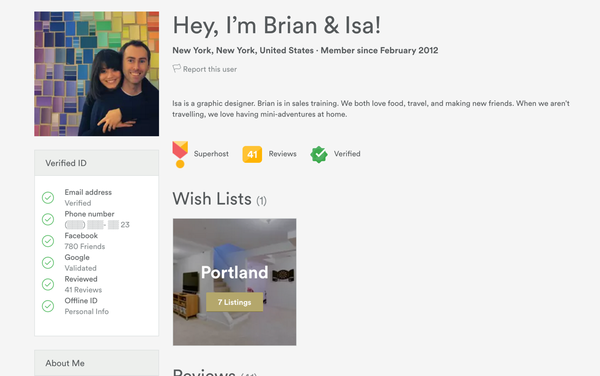Click the Verified ID panel header

coord(96,163)
